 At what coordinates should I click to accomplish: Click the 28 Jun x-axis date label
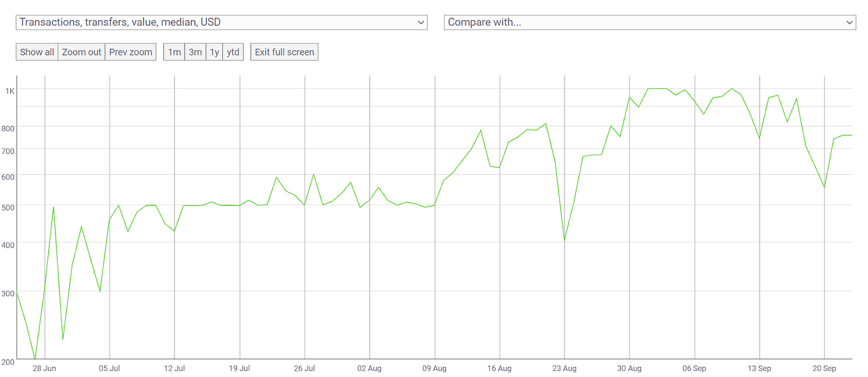pyautogui.click(x=44, y=369)
